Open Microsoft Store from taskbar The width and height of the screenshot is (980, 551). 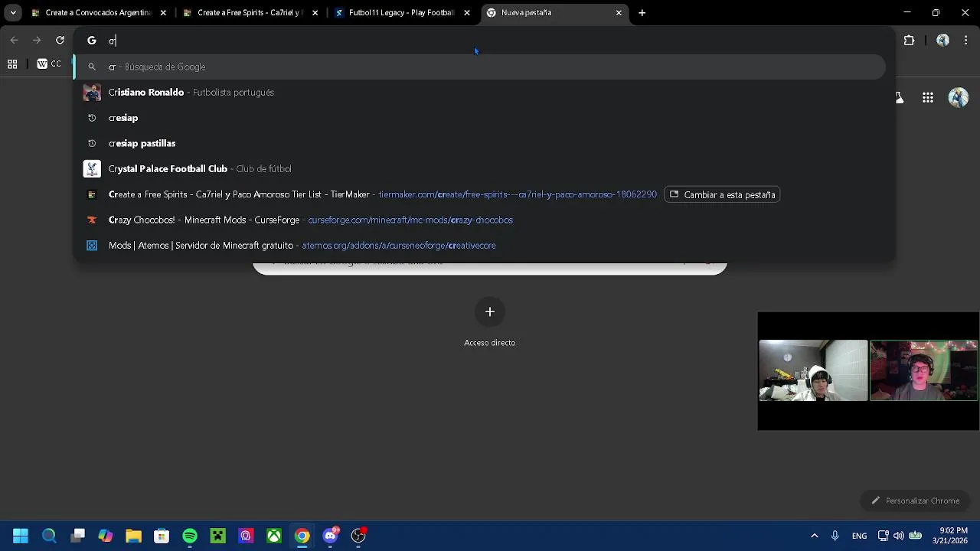point(162,536)
